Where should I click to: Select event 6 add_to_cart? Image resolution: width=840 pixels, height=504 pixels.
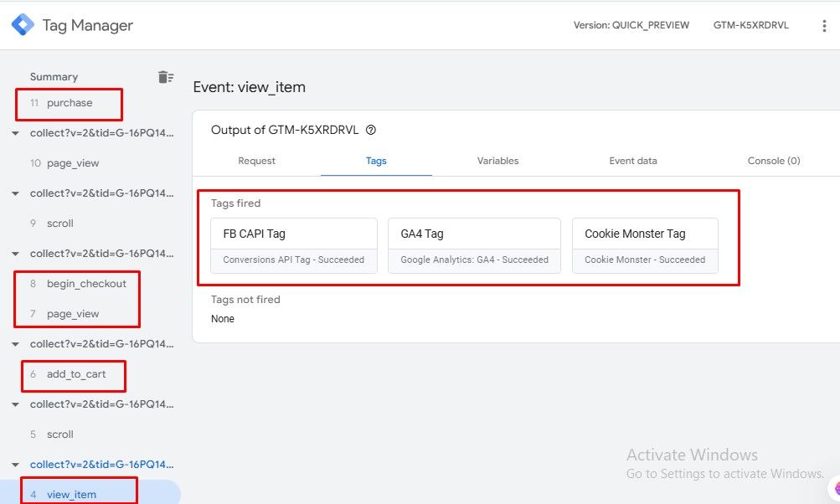[76, 374]
